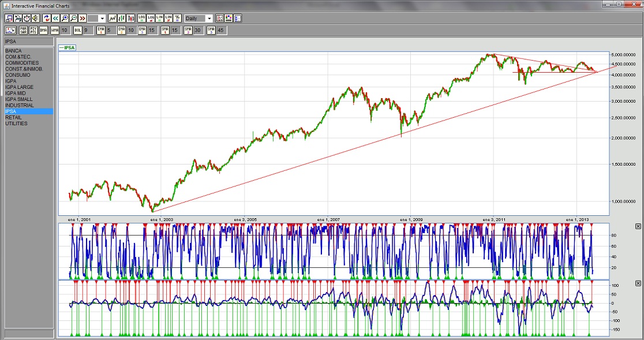
Task: Select IGPA MID in the index list
Action: point(29,93)
